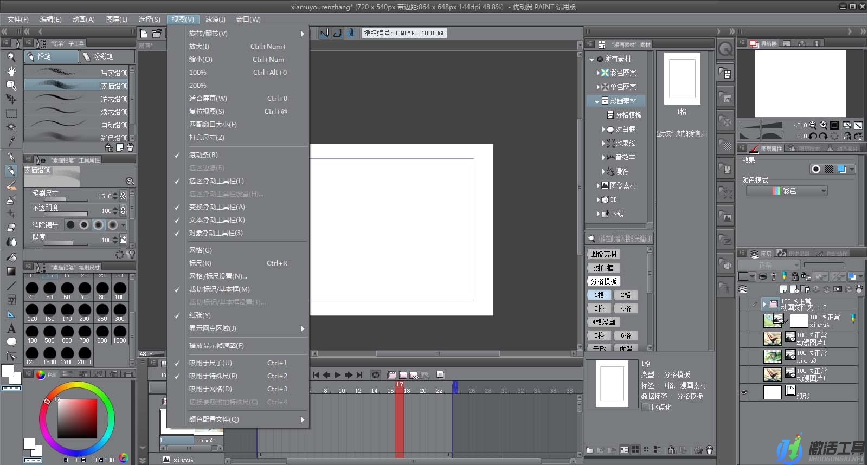Open 颜色配置文件(Q) submenu
The width and height of the screenshot is (868, 465).
coord(239,419)
